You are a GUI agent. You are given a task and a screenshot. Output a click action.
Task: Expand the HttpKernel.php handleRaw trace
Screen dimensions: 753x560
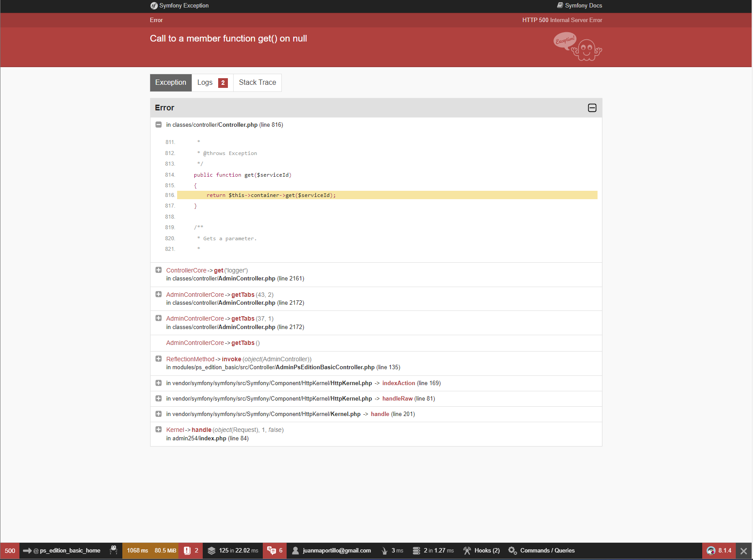[x=159, y=398]
